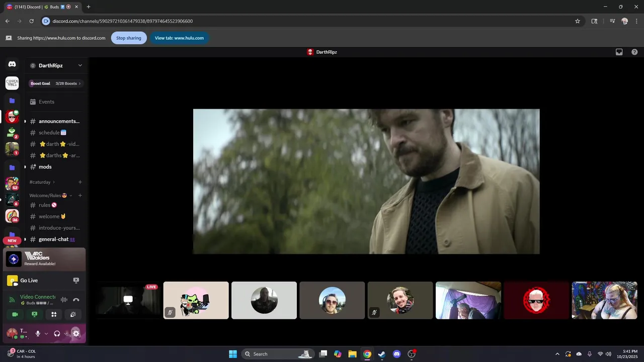
Task: Open the Discord inbox icon
Action: pyautogui.click(x=619, y=52)
